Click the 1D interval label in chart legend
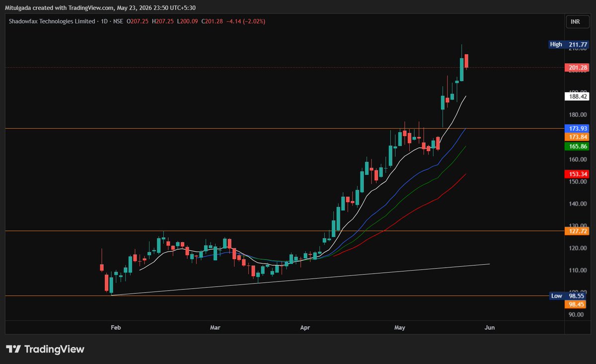Screen dimensions: 596x364 (x=104, y=21)
